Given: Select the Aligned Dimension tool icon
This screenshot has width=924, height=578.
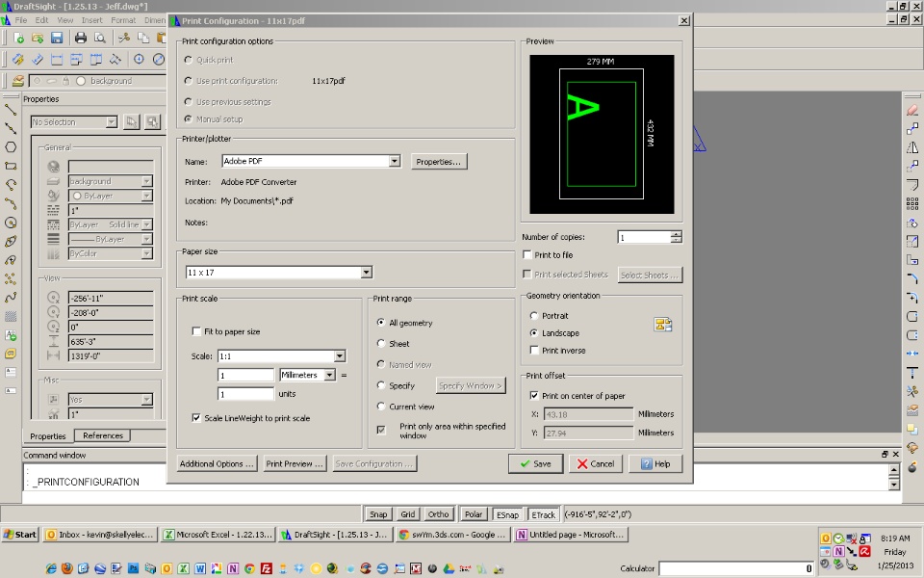Looking at the screenshot, I should [x=38, y=60].
